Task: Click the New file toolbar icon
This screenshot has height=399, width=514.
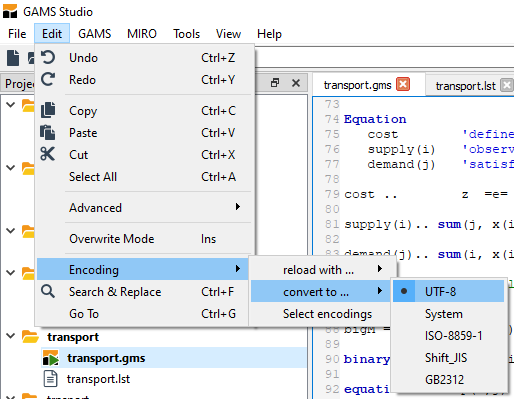Action: (x=13, y=58)
